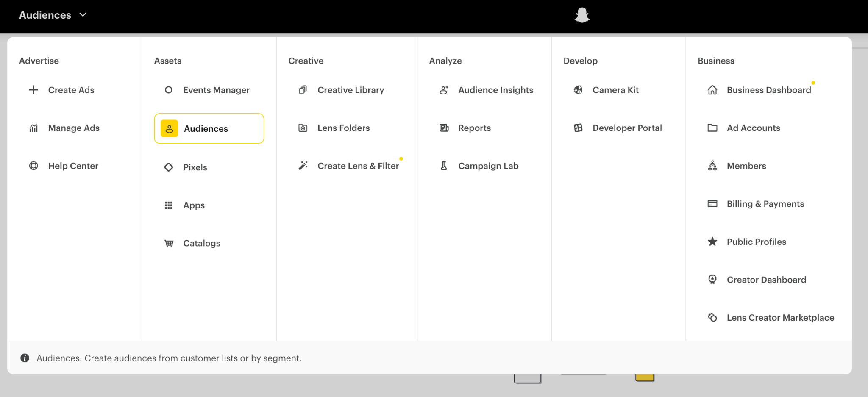Open the Help Center
This screenshot has height=397, width=868.
tap(73, 166)
